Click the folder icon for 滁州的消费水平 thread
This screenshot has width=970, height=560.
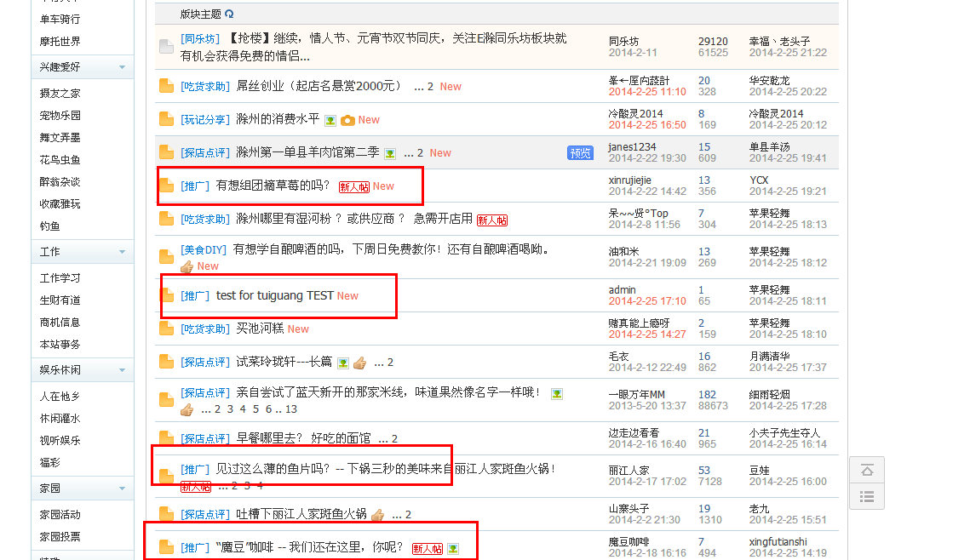(x=166, y=119)
